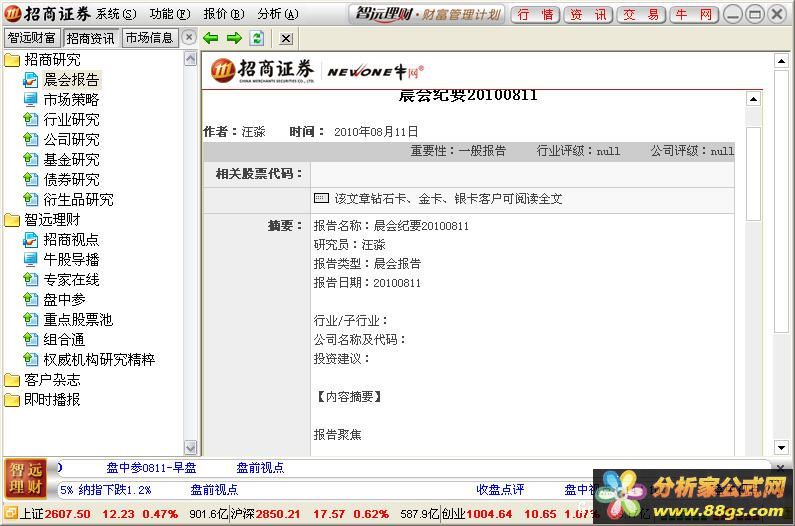Click icon beside 行业研究
The width and height of the screenshot is (795, 526).
30,119
